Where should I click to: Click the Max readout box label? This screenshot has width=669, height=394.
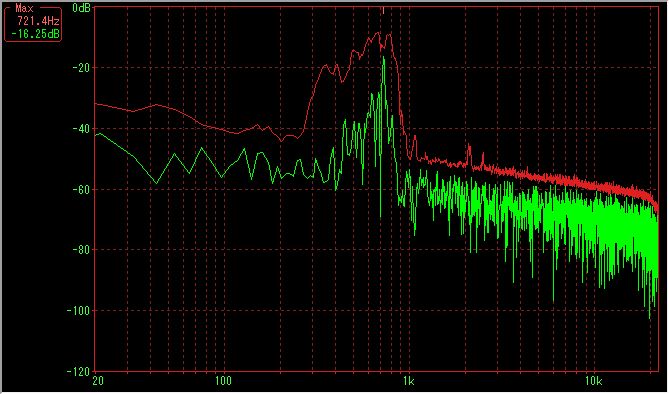tap(24, 8)
